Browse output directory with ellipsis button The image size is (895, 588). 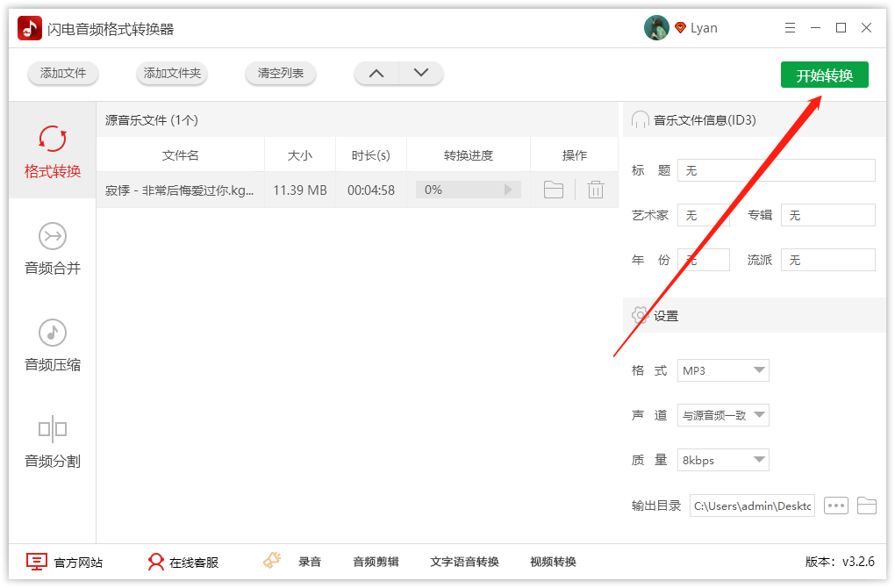point(836,506)
